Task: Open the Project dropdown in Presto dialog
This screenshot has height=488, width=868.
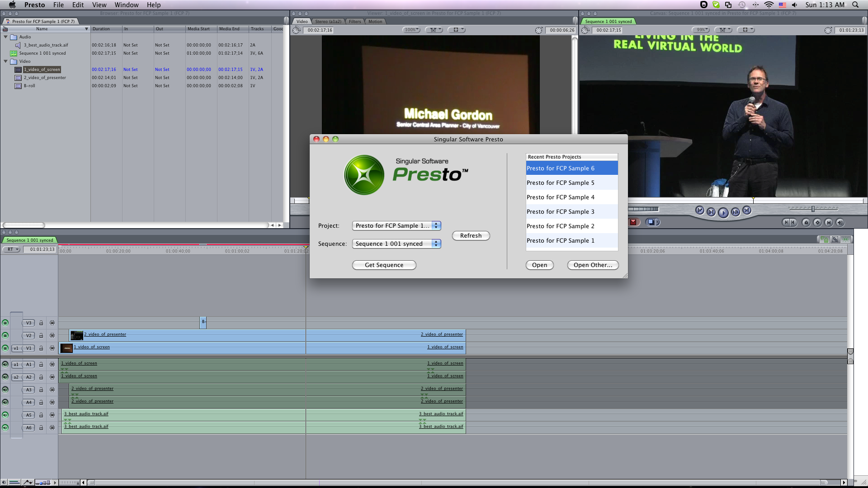Action: (x=396, y=225)
